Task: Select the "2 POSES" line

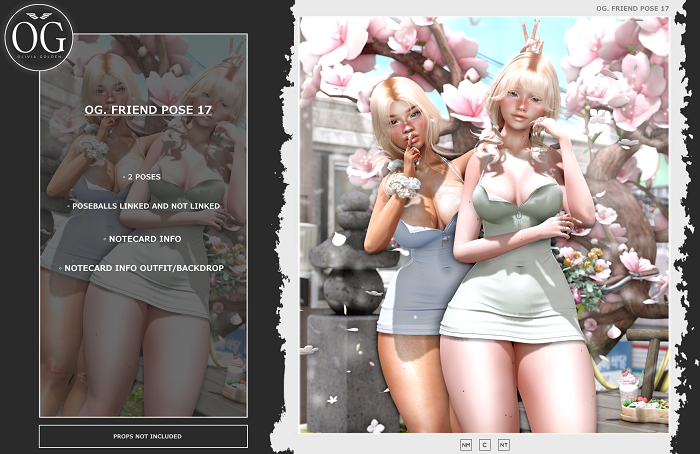Action: pyautogui.click(x=144, y=177)
